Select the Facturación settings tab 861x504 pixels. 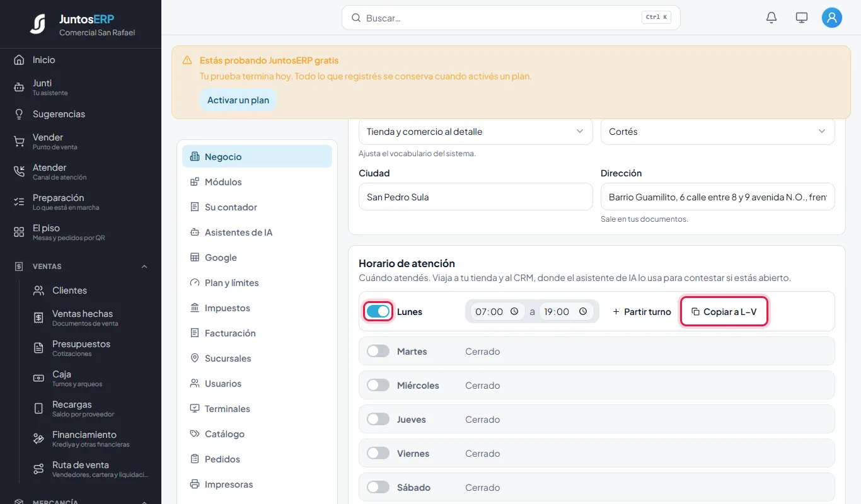pos(257,333)
